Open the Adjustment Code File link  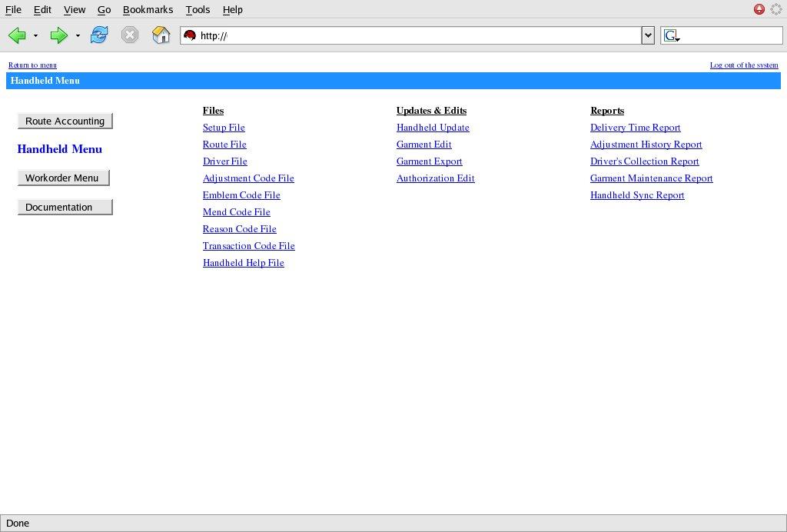[x=248, y=178]
